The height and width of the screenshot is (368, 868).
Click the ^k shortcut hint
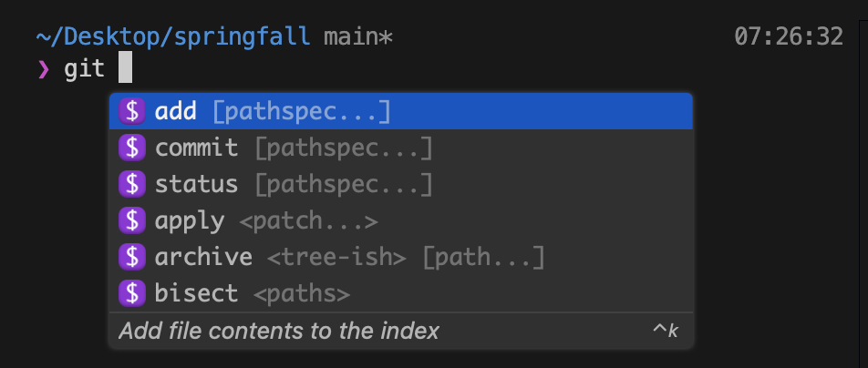point(665,331)
